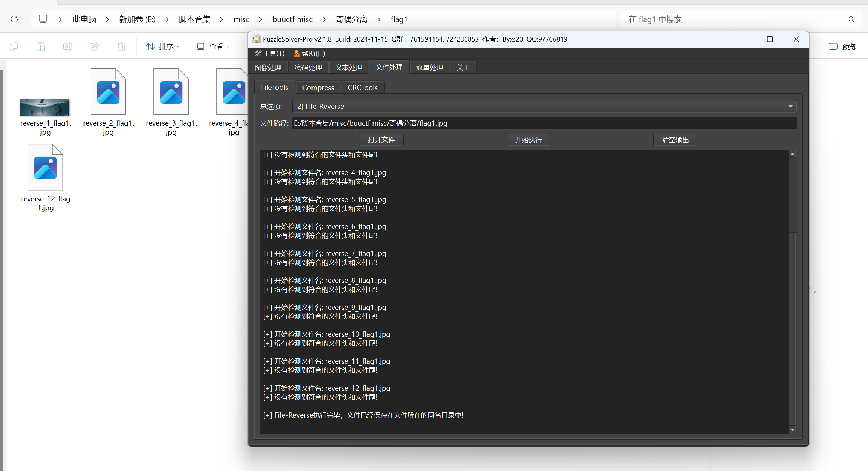The height and width of the screenshot is (471, 868).
Task: Click the output scrollbar down arrow
Action: [792, 430]
